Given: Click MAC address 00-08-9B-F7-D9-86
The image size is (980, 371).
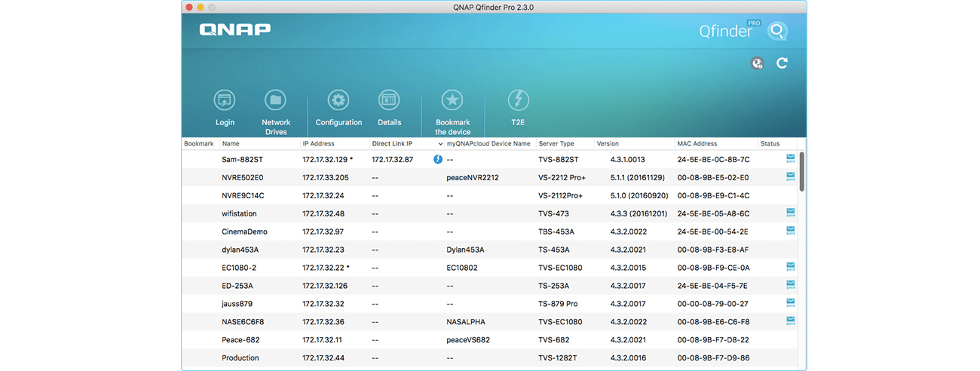Looking at the screenshot, I should pyautogui.click(x=713, y=358).
